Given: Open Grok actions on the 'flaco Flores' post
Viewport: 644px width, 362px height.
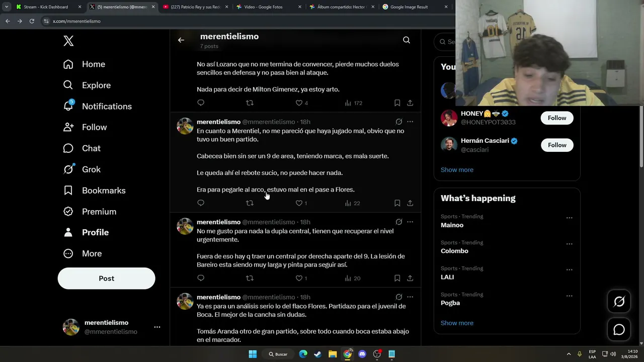Looking at the screenshot, I should 399,297.
